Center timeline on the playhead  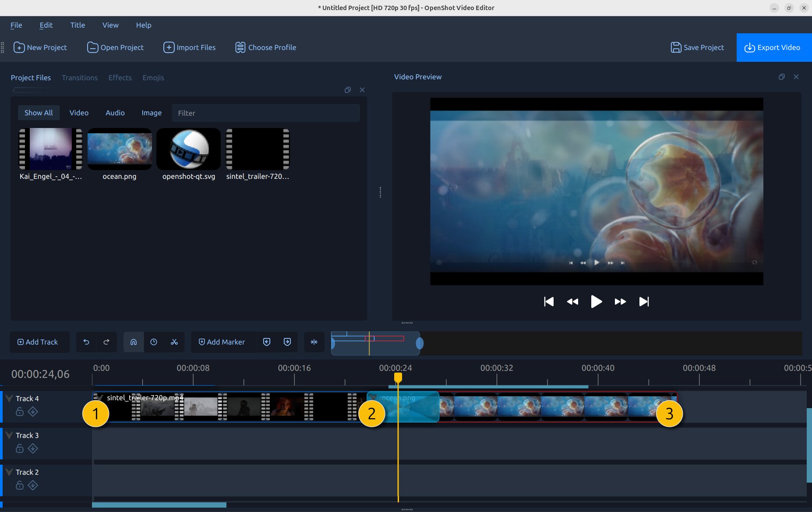point(314,342)
